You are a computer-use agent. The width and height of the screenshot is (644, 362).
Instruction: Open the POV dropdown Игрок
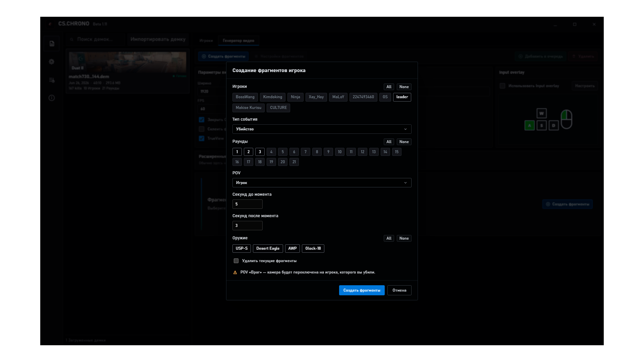click(322, 183)
